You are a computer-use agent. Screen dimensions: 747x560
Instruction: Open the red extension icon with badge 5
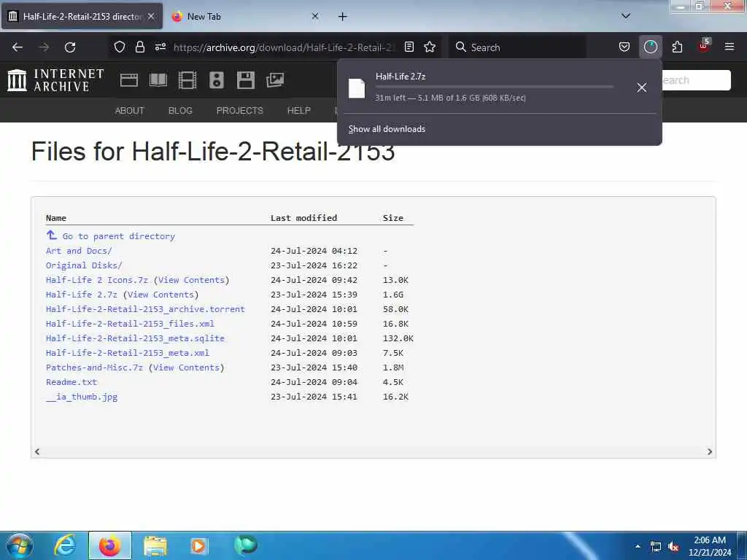pyautogui.click(x=704, y=46)
